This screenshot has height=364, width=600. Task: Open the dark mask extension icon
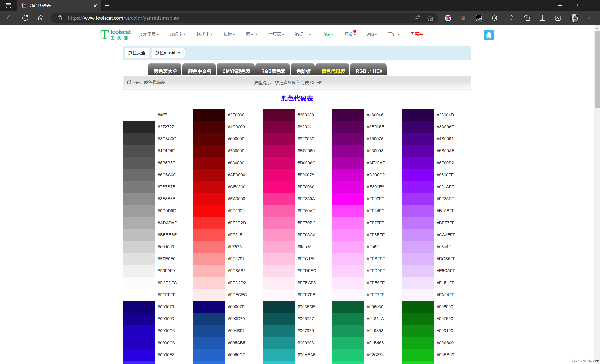coord(479,18)
